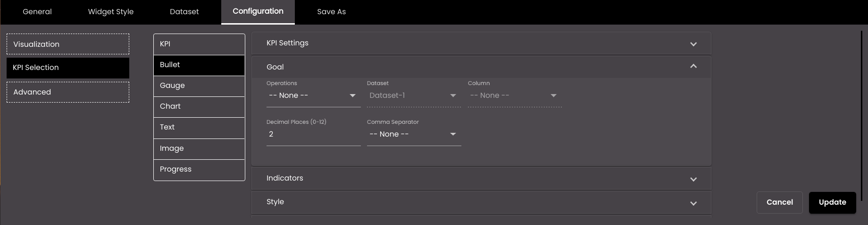Screen dimensions: 868x225
Task: Choose the Chart KPI type
Action: click(x=199, y=107)
